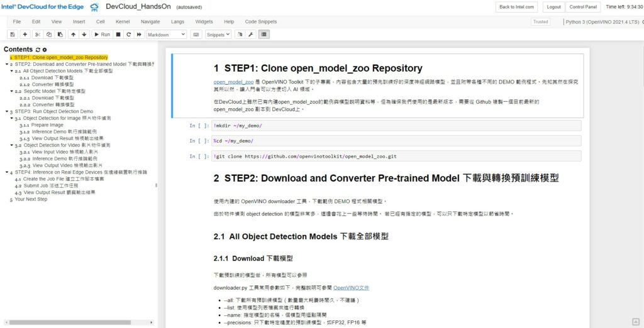The image size is (644, 328).
Task: Open Contents panel settings gear
Action: [45, 50]
